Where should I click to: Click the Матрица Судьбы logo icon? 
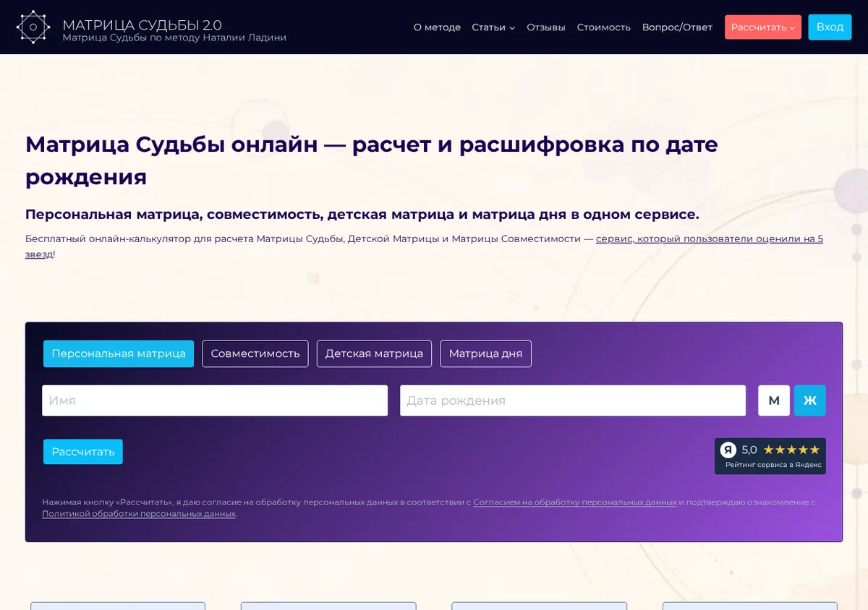point(33,27)
